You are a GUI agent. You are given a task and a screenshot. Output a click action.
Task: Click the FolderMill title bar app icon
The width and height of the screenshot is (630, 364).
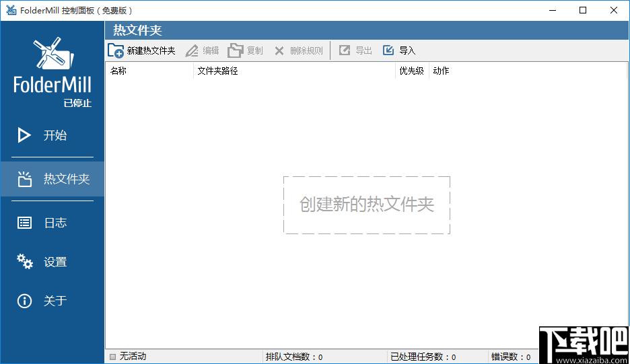tap(11, 10)
